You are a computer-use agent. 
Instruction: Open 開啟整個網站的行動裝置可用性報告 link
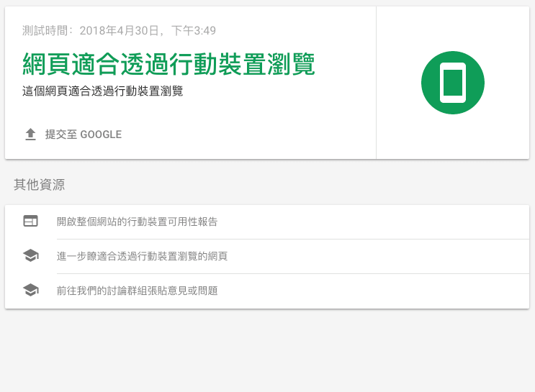pyautogui.click(x=137, y=222)
